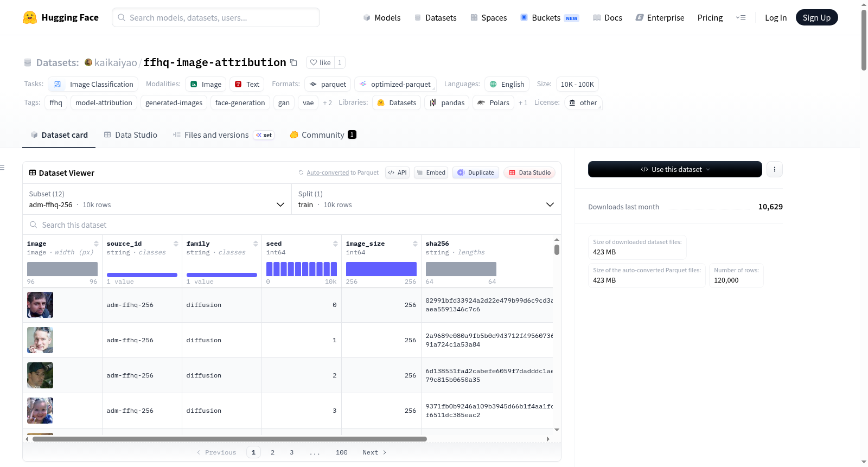Open the seed 1 face thumbnail
This screenshot has height=467, width=868.
(x=40, y=340)
